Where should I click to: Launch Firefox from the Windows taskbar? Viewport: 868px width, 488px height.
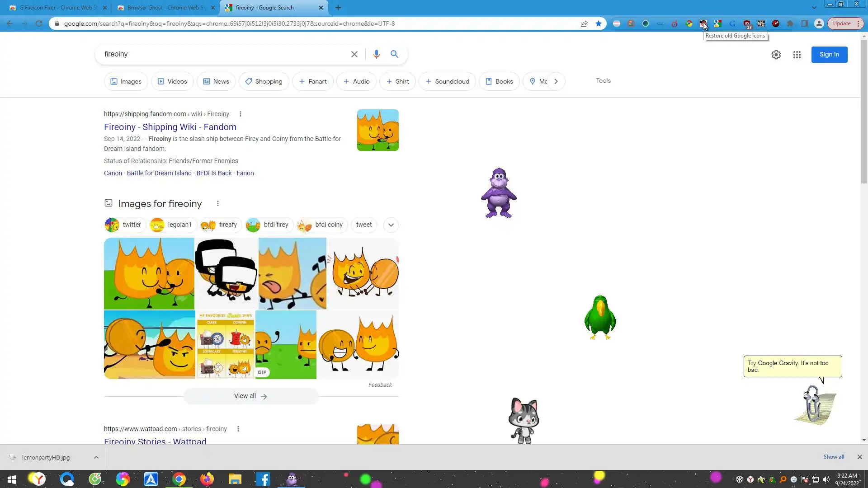[x=207, y=479]
